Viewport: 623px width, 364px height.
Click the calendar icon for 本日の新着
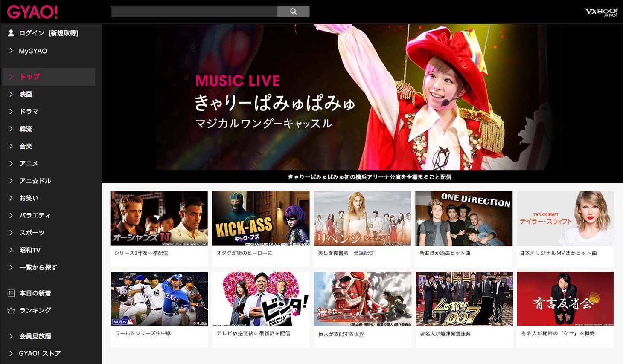[11, 293]
